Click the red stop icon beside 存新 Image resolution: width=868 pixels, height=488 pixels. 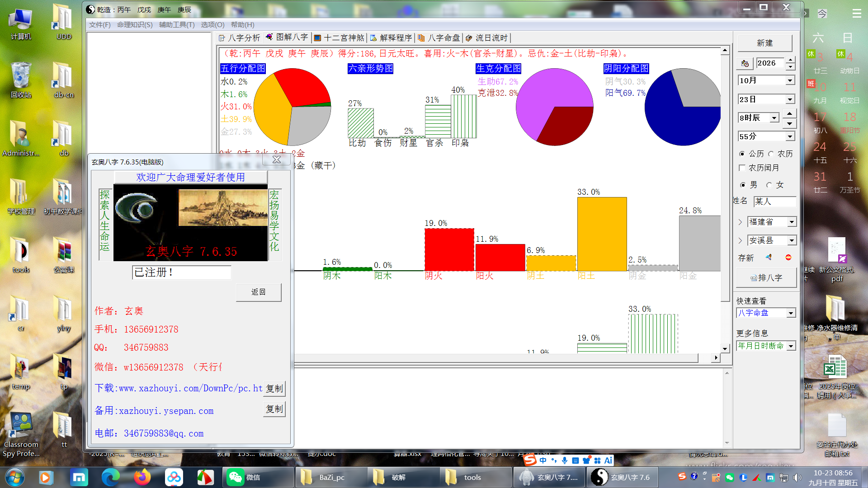[x=788, y=258]
